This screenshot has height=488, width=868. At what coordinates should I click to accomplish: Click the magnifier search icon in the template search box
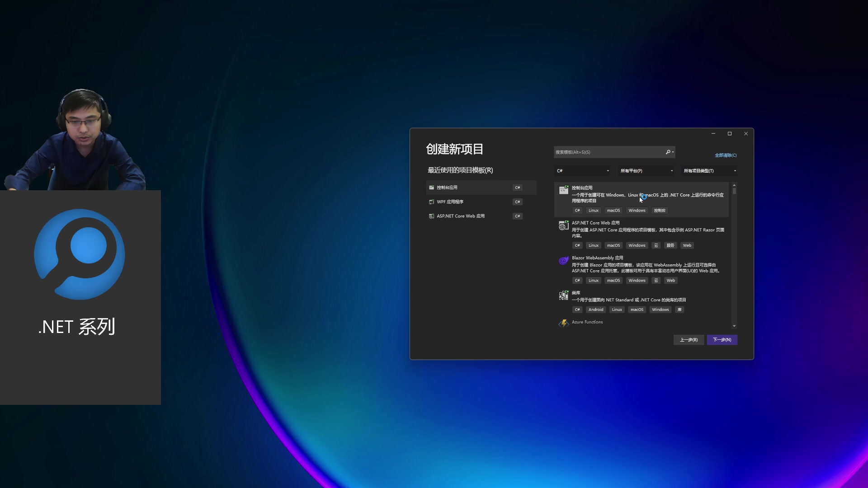point(668,152)
